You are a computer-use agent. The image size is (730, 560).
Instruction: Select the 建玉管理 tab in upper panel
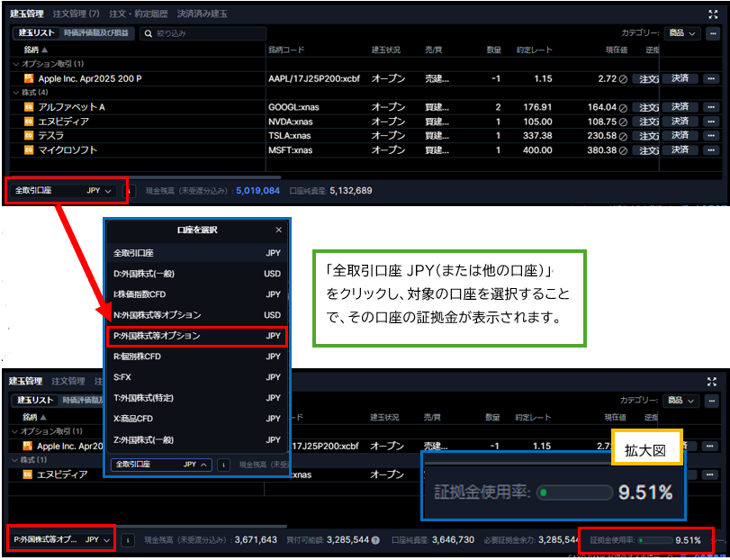tap(27, 14)
